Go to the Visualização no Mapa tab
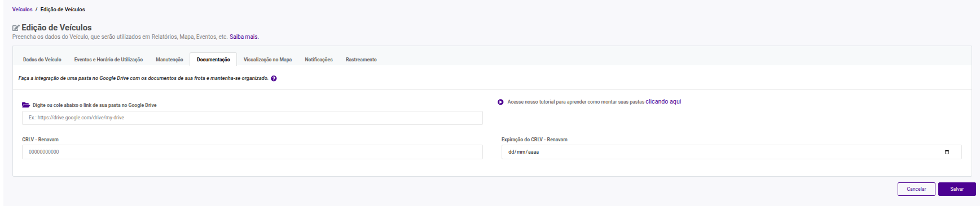Image resolution: width=980 pixels, height=206 pixels. 267,60
